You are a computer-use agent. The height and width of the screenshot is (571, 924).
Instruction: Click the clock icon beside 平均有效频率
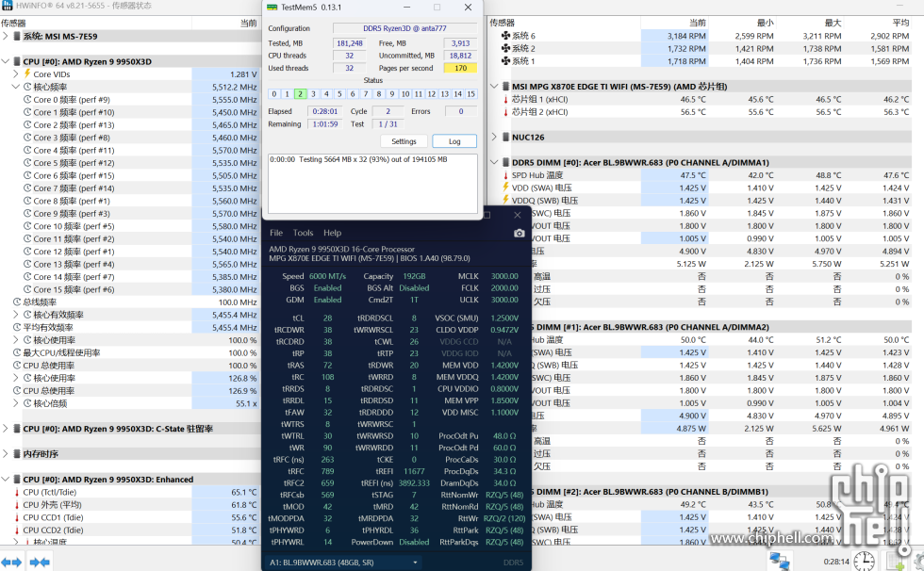17,327
